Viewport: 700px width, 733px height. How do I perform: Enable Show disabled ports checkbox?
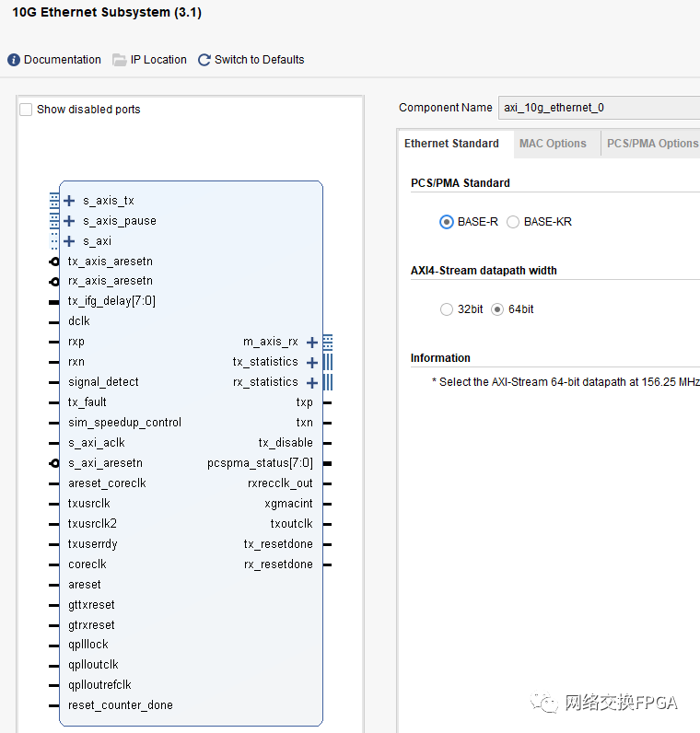click(26, 110)
